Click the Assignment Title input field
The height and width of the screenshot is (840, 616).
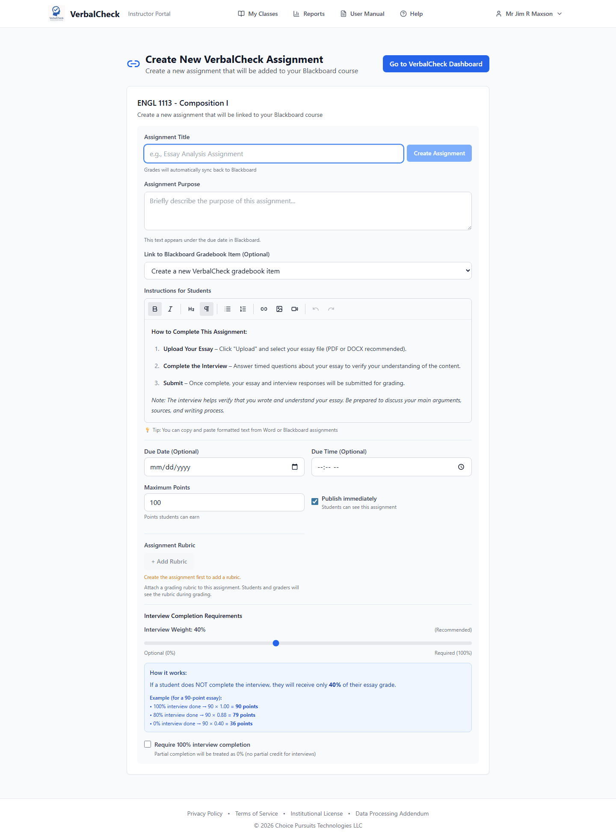[x=273, y=153]
